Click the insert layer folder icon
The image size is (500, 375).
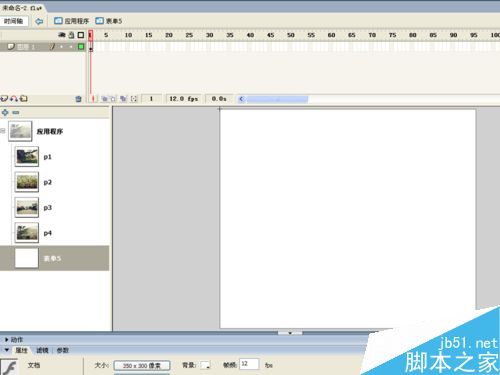(24, 99)
